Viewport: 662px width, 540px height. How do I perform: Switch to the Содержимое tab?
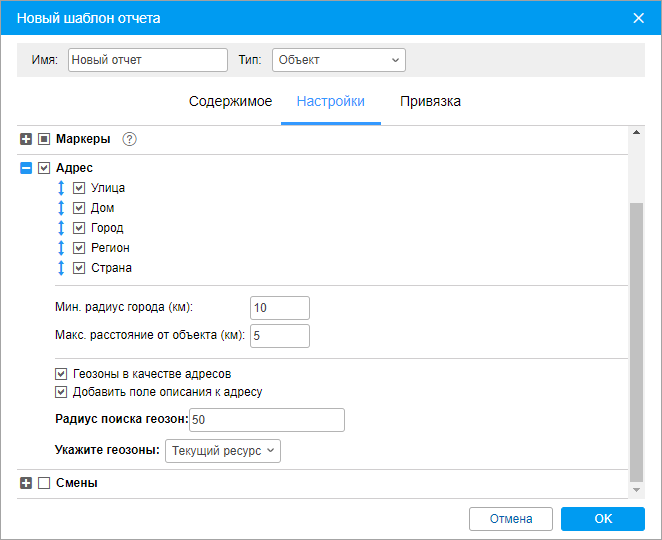[230, 102]
